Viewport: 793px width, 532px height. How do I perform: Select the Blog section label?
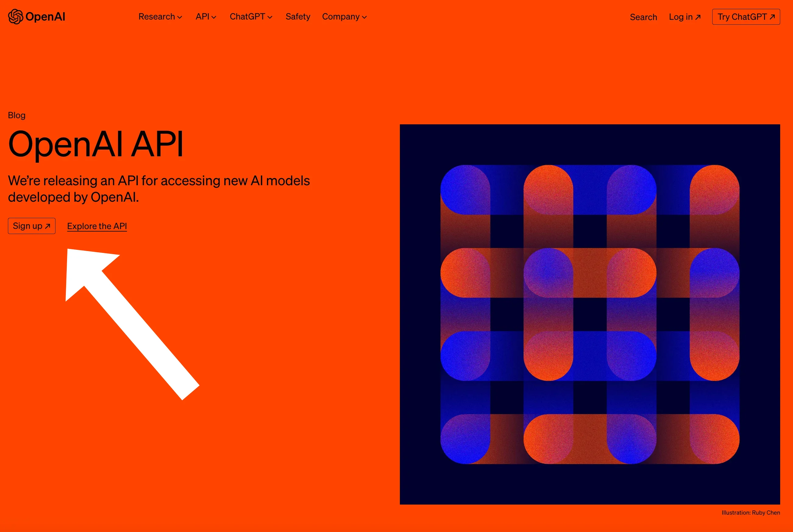pyautogui.click(x=16, y=116)
